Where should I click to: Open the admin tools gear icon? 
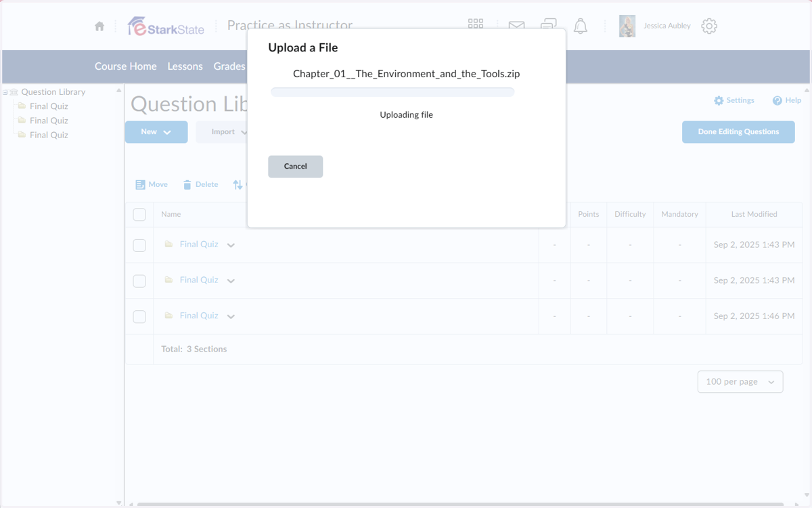(709, 26)
